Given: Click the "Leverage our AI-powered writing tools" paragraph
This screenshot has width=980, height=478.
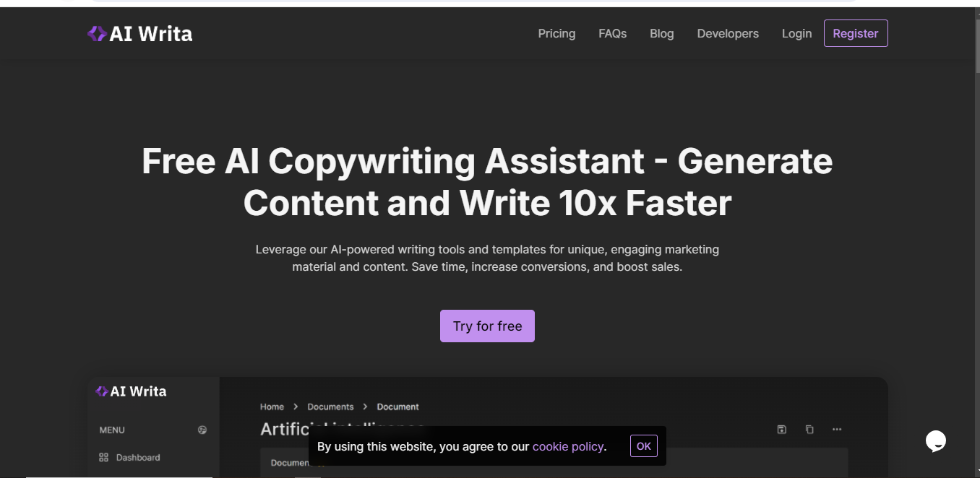Looking at the screenshot, I should (x=487, y=258).
